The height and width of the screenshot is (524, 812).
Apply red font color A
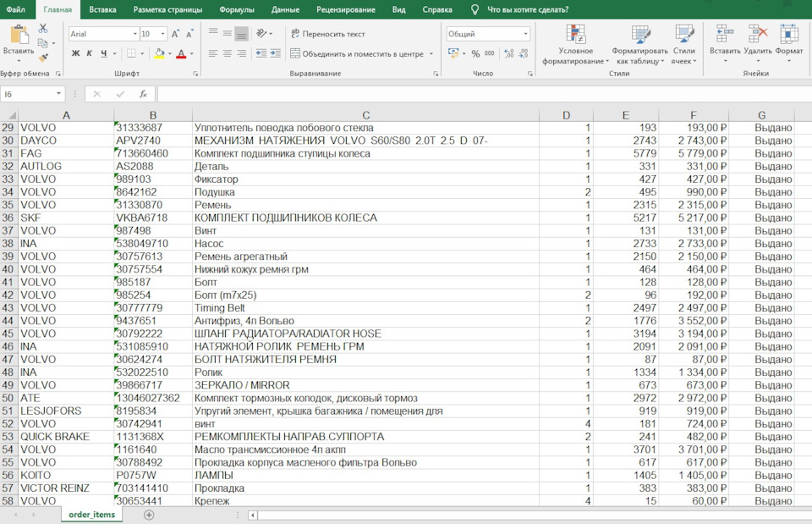click(x=181, y=53)
